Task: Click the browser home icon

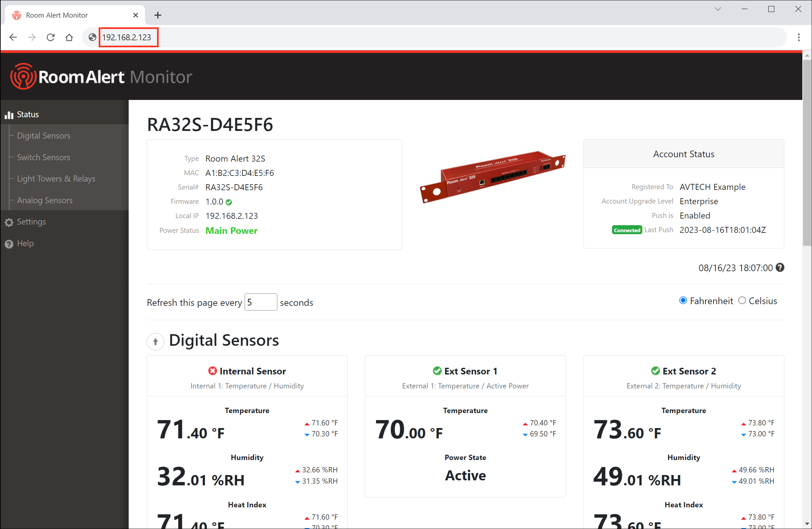Action: coord(69,37)
